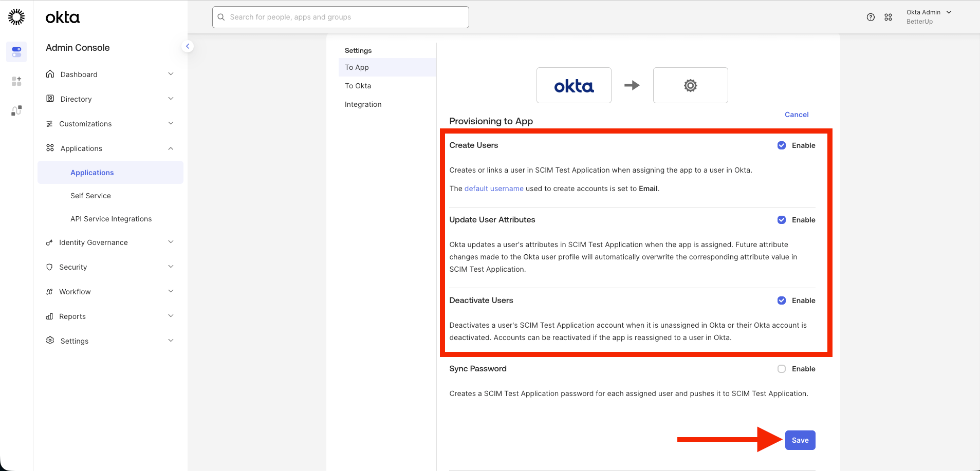
Task: Click the Security shield icon
Action: coord(49,267)
